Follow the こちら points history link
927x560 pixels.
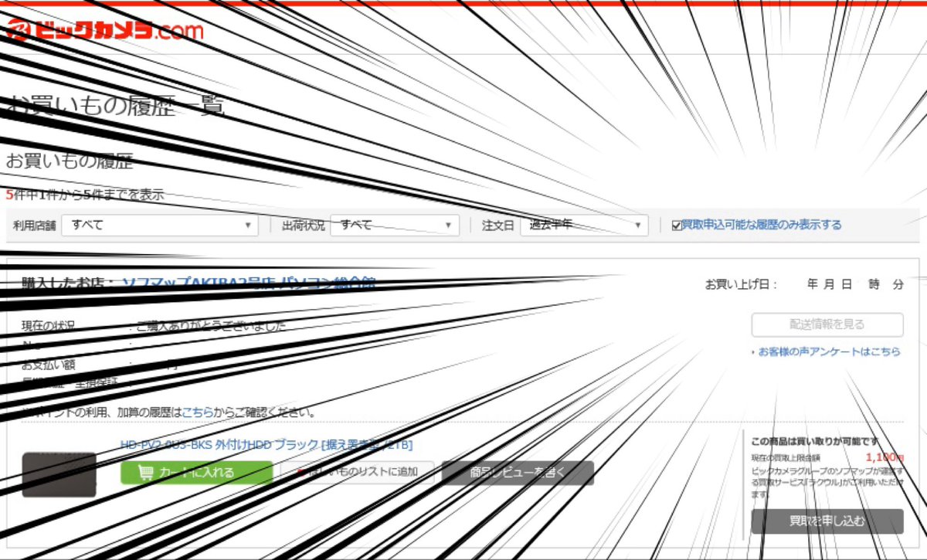tap(198, 412)
